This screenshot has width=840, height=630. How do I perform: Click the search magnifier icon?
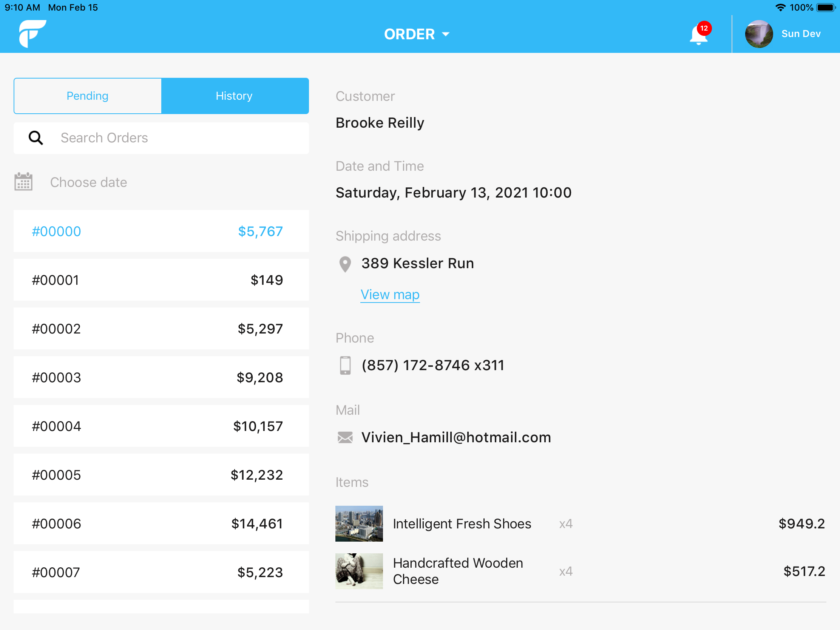(x=36, y=138)
